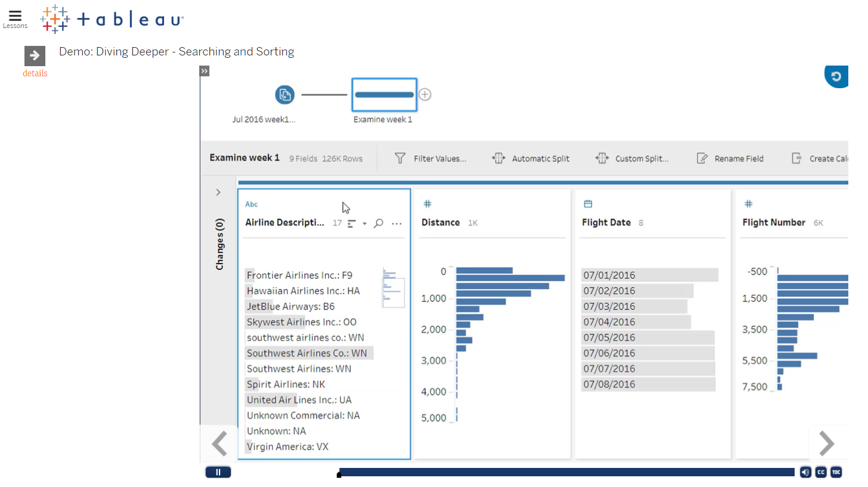Click the Flight Number type icon
Viewport: 868px width, 487px height.
coord(748,204)
